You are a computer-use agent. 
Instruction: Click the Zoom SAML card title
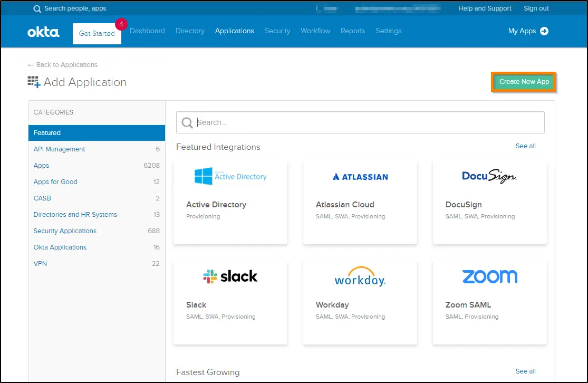[468, 304]
